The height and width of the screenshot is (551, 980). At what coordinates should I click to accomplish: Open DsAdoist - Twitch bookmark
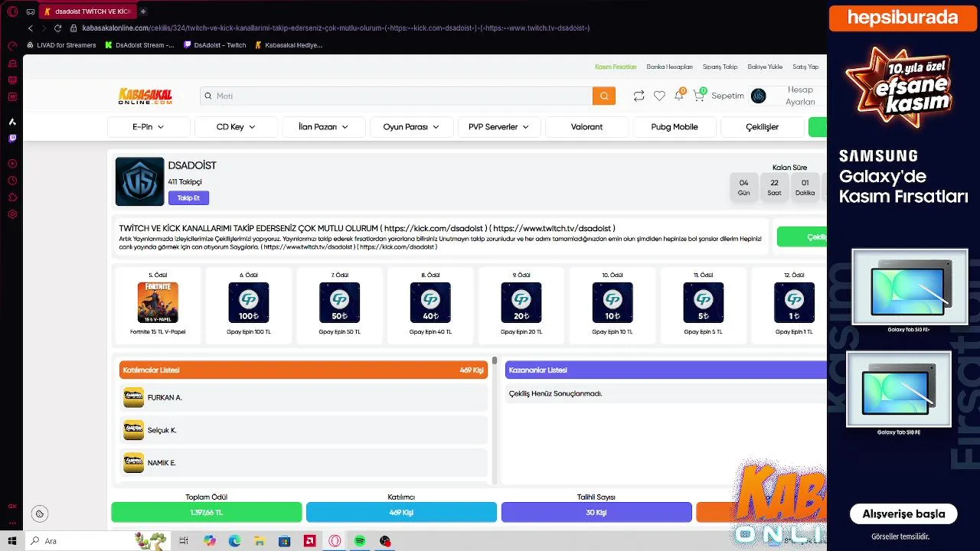pos(215,45)
